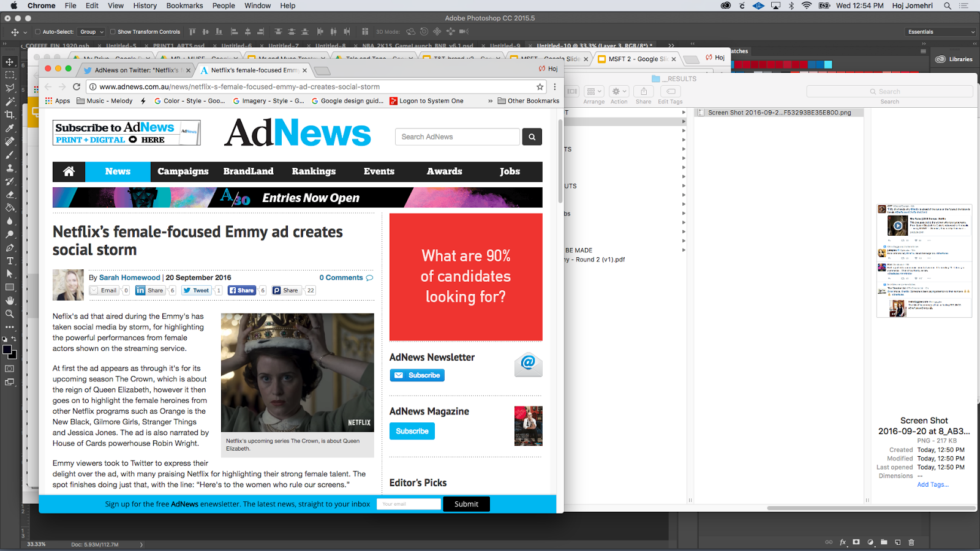Switch to the MSFT 2 Google Slides tab

(x=637, y=59)
